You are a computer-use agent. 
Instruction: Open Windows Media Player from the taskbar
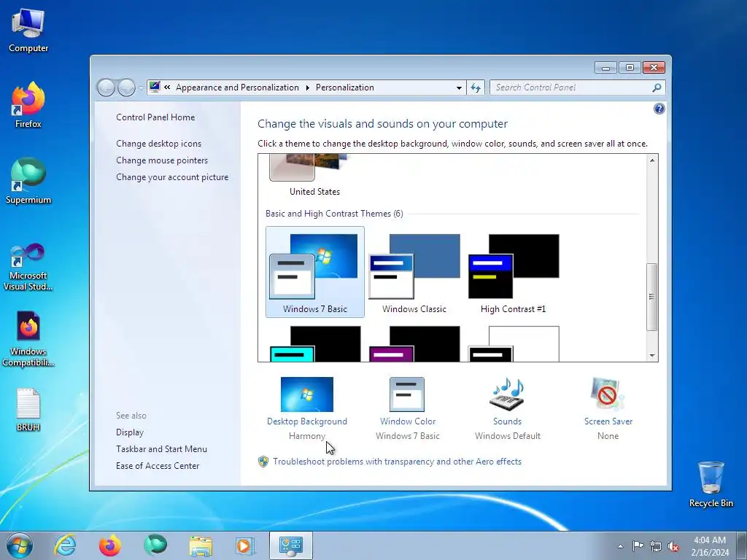[x=245, y=545]
